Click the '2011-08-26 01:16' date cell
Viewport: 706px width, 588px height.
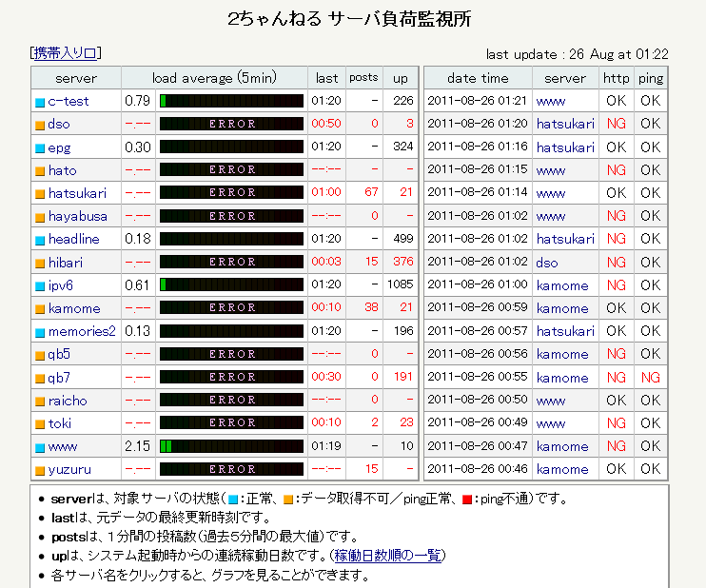coord(478,147)
